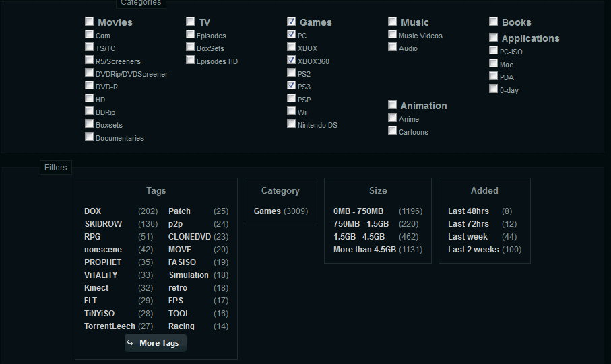The width and height of the screenshot is (611, 364).
Task: Filter by the RPG tag
Action: (93, 237)
